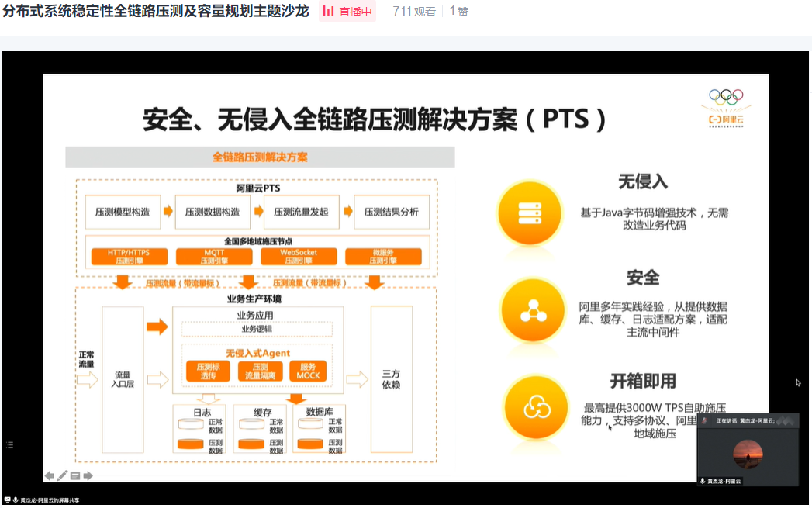
Task: Click the orange nodes icon beside 安全
Action: tap(533, 310)
